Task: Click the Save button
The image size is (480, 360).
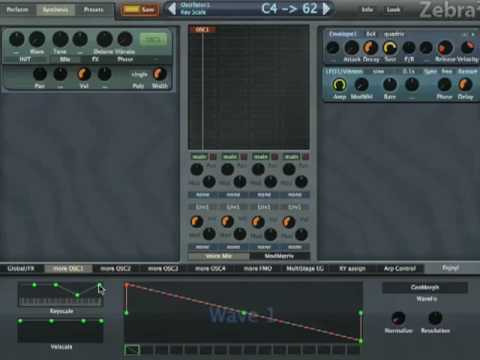Action: click(x=148, y=9)
